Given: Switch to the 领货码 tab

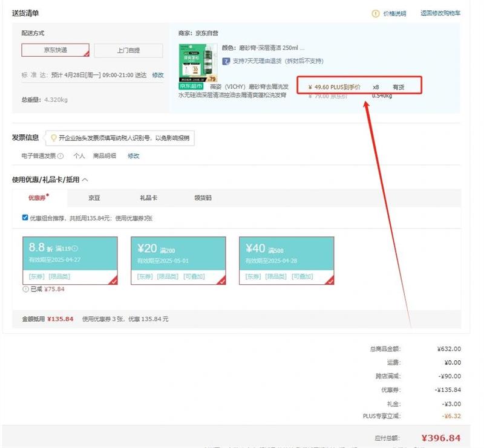Looking at the screenshot, I should (x=203, y=198).
